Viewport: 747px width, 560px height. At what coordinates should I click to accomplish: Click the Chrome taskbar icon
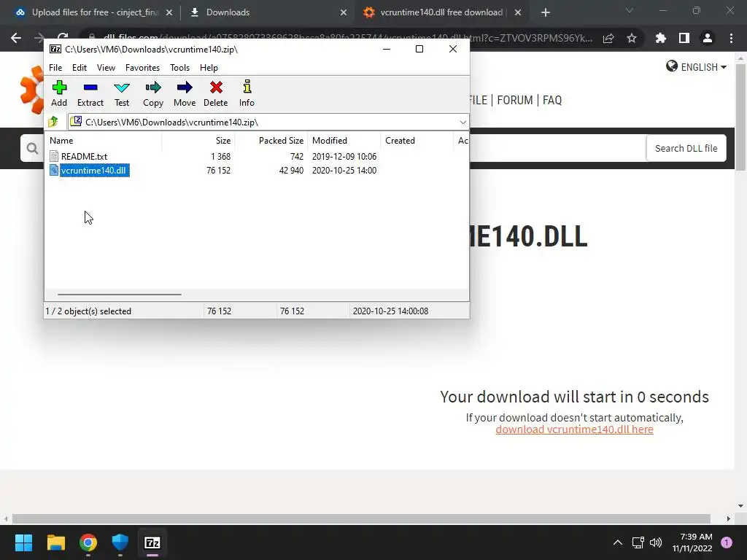point(88,542)
